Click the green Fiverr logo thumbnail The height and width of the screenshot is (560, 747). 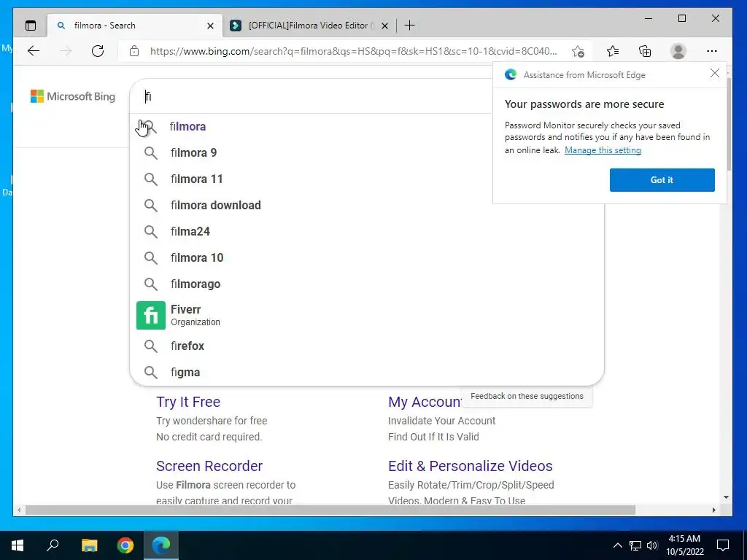(x=150, y=315)
